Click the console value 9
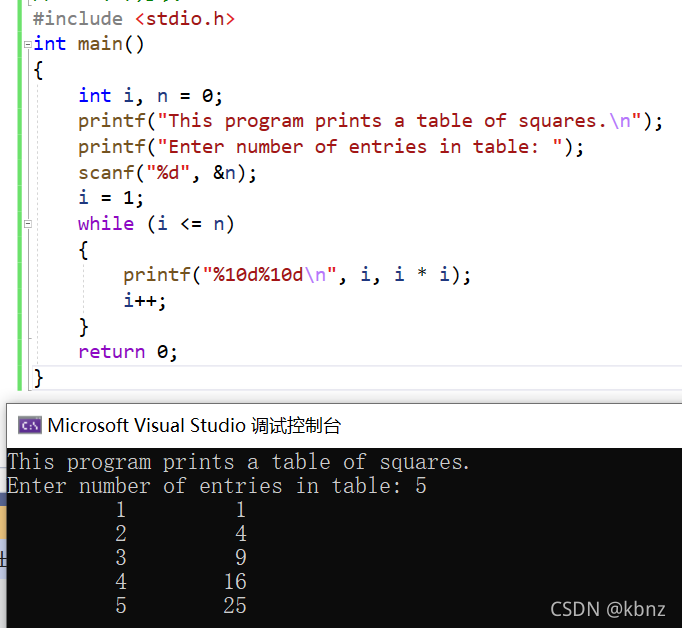682x628 pixels. click(241, 558)
